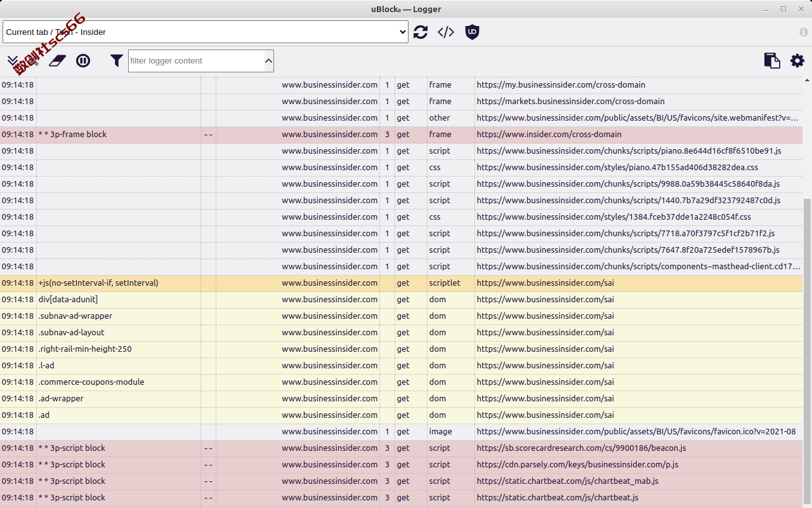Select the 3p-frame block row
The width and height of the screenshot is (812, 508).
401,135
